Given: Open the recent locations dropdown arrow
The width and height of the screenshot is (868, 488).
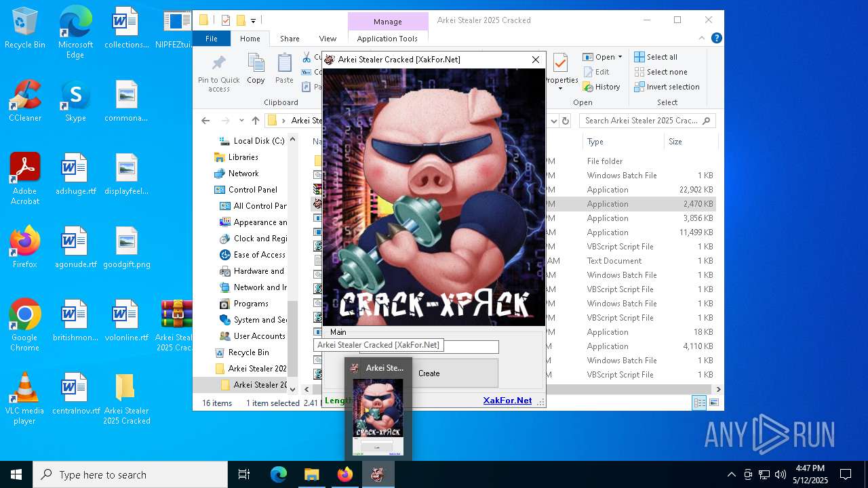Looking at the screenshot, I should coord(241,121).
